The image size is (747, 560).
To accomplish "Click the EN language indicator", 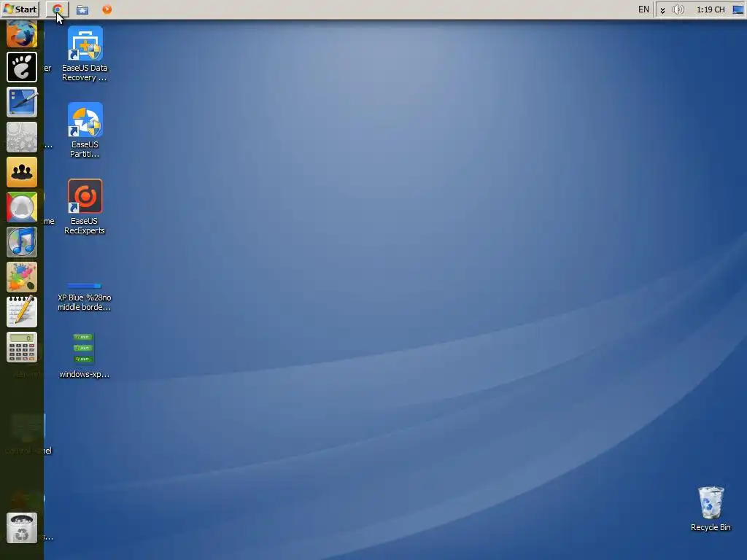I will pyautogui.click(x=643, y=9).
